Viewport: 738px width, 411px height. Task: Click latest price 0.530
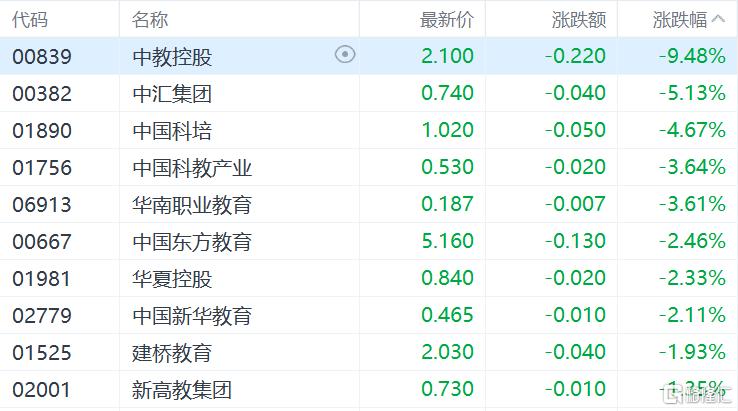pyautogui.click(x=447, y=167)
